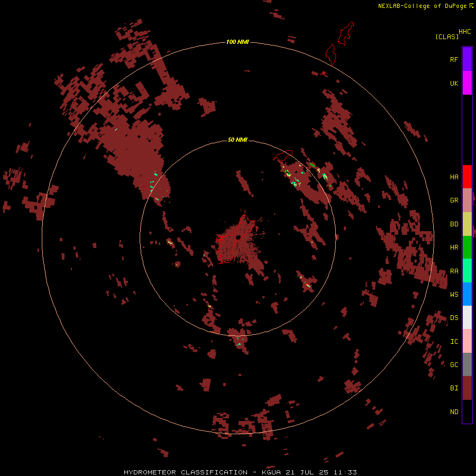The image size is (476, 476).
Task: Click the 50 NMI range ring label
Action: coord(237,140)
